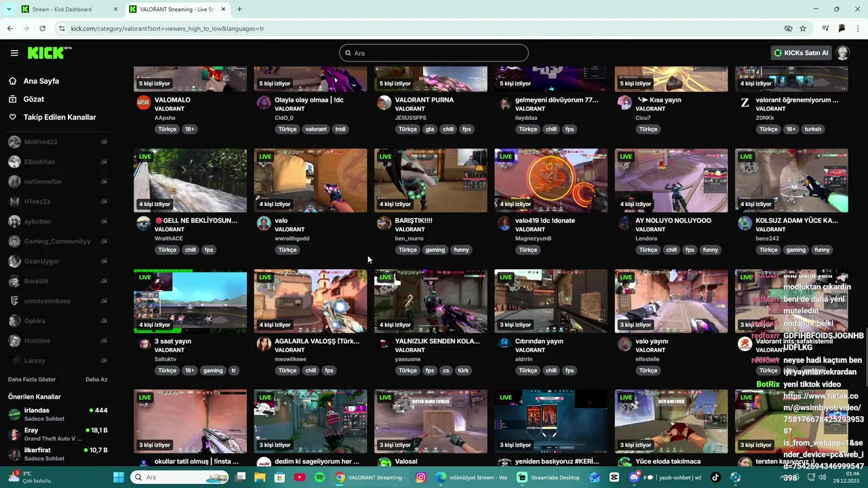The height and width of the screenshot is (488, 868).
Task: View site information icon in address bar
Action: click(x=62, y=28)
